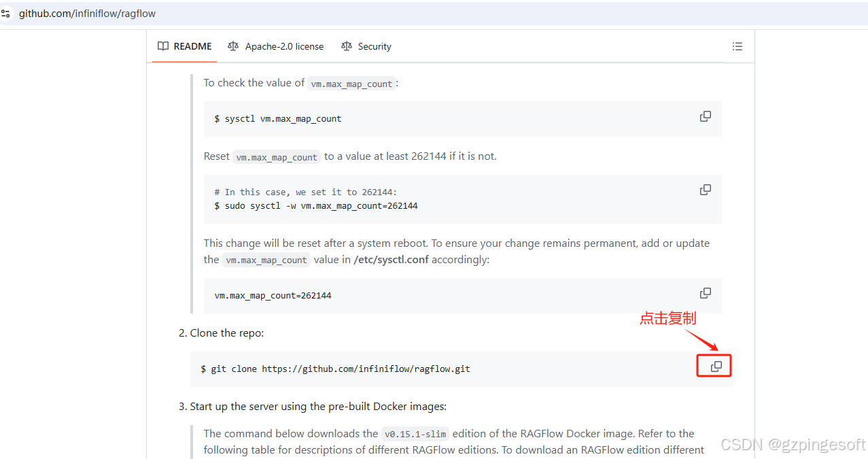Open the Security tab
This screenshot has width=868, height=459.
click(366, 46)
